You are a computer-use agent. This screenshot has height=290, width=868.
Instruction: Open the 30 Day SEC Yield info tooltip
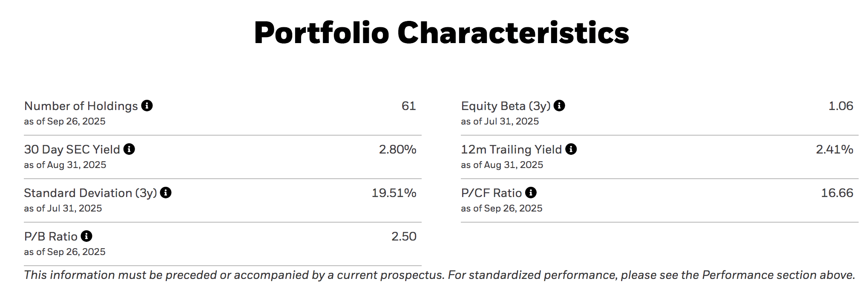[129, 149]
